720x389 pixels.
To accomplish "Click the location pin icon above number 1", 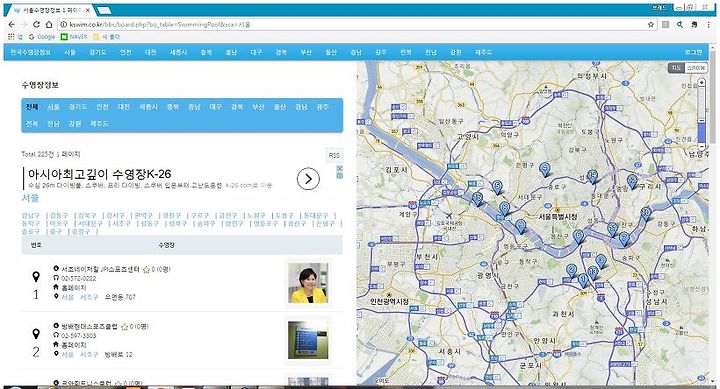I will click(x=36, y=276).
